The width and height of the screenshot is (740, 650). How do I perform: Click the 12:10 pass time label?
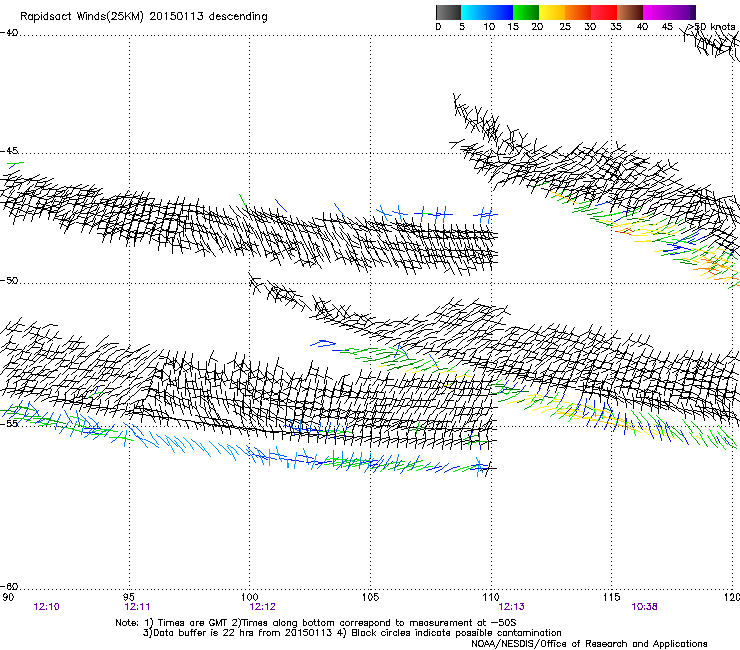pos(47,607)
